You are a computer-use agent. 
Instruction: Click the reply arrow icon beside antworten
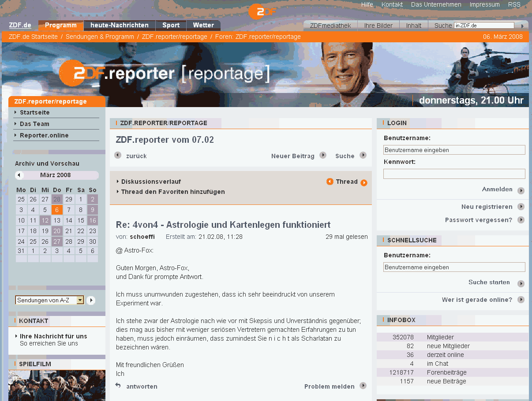118,386
